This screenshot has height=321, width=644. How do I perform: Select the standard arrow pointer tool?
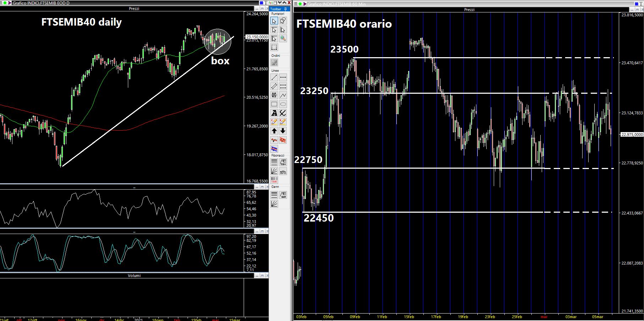pos(274,21)
